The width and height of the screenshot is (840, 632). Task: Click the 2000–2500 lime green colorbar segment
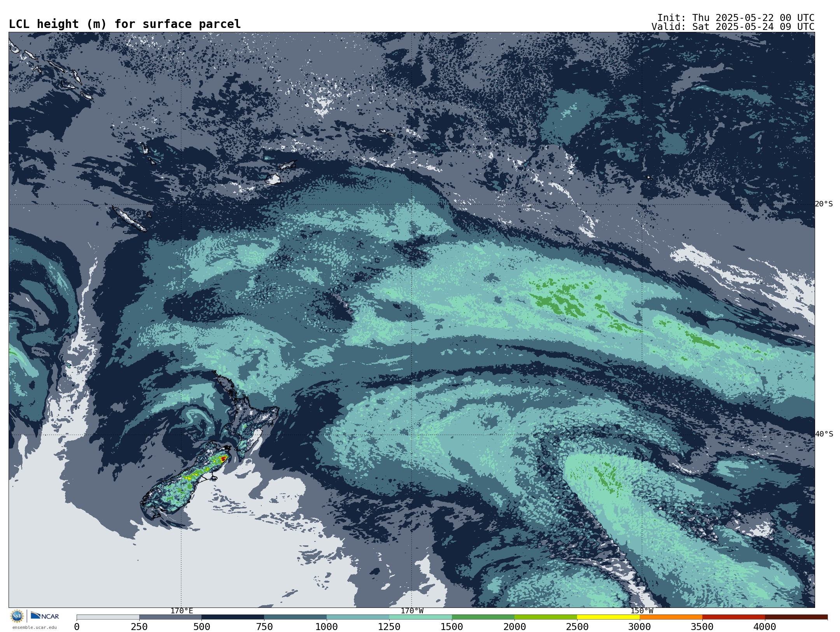[546, 617]
